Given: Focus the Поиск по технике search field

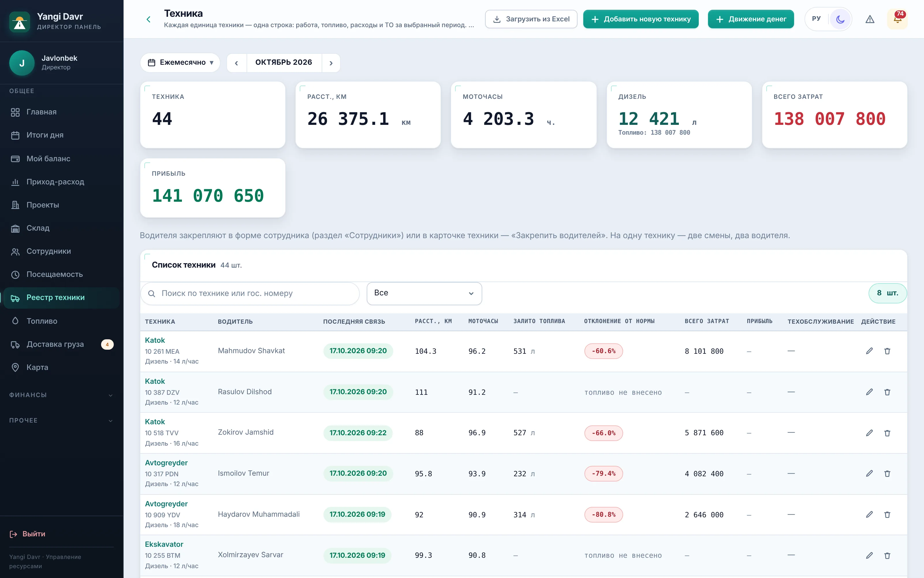Looking at the screenshot, I should pyautogui.click(x=250, y=294).
